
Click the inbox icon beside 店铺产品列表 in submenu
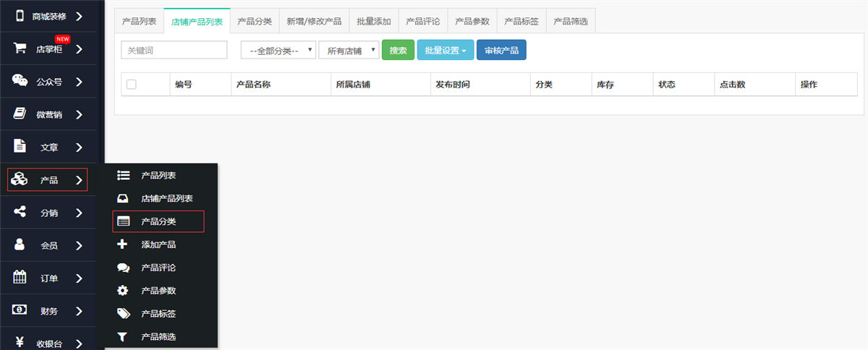coord(123,198)
